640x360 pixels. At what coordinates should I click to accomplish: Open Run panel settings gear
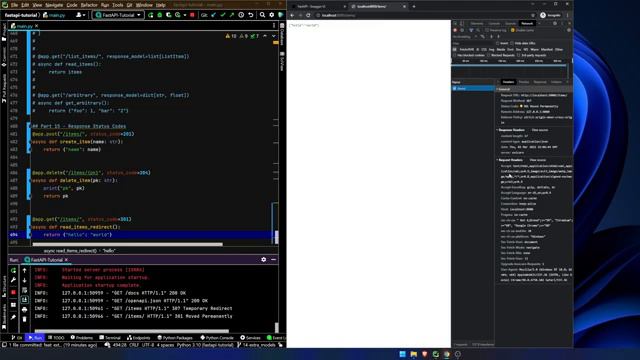coord(264,260)
